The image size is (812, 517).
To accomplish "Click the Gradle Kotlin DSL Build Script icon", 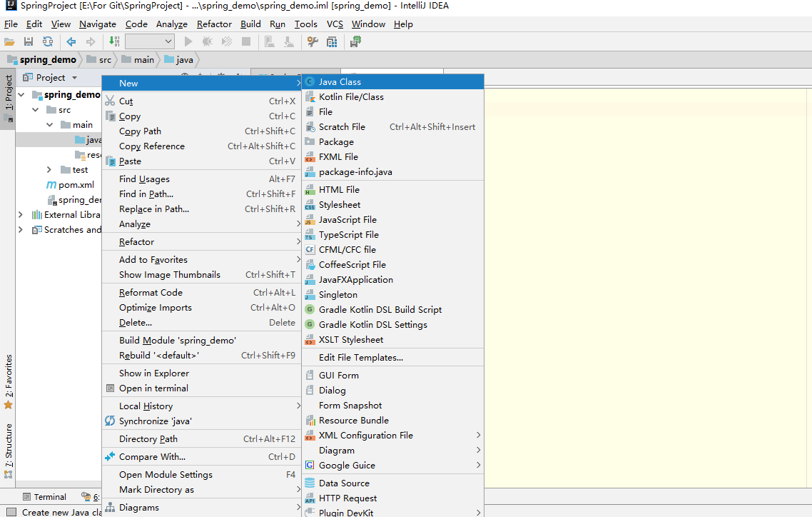I will click(310, 310).
